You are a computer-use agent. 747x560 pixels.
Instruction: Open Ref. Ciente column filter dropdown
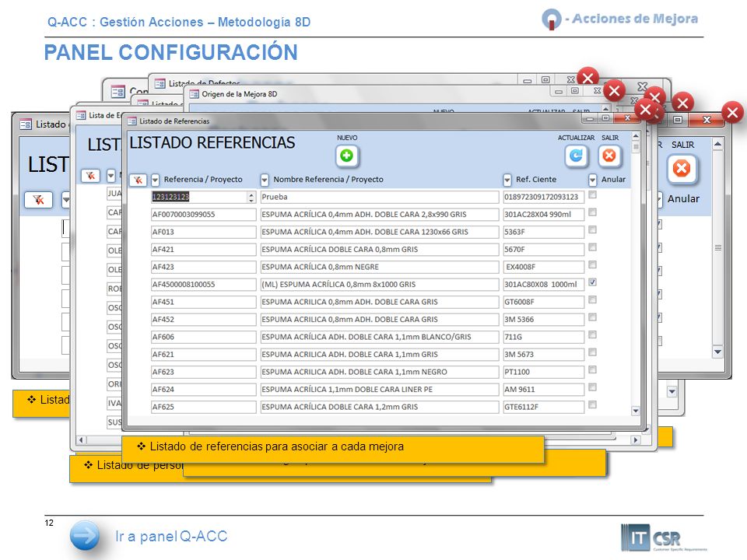tap(507, 180)
